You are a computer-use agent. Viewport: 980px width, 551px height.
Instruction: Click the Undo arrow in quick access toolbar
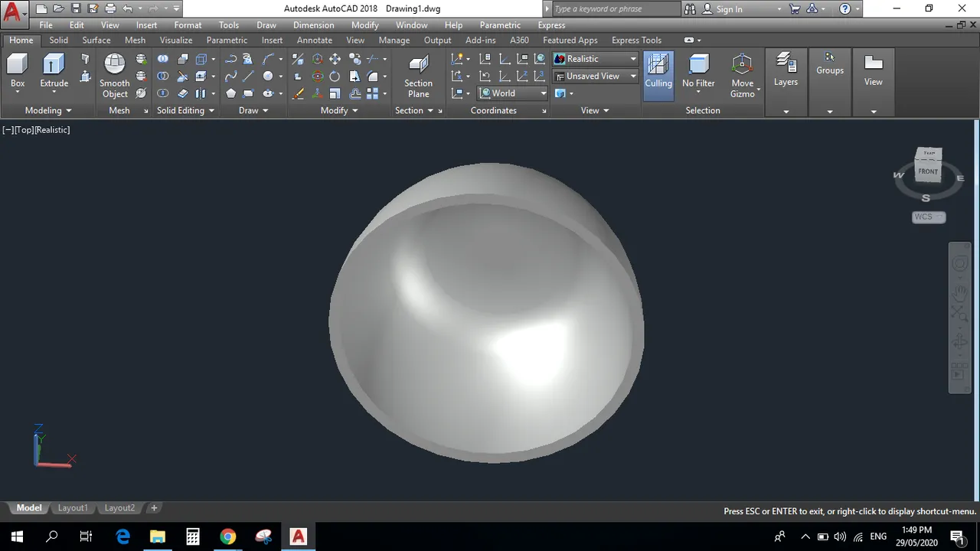click(128, 9)
